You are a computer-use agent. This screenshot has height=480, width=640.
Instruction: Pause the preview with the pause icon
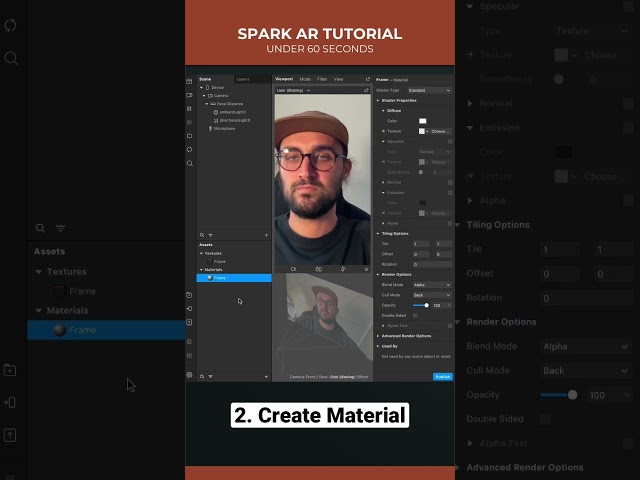point(189,109)
